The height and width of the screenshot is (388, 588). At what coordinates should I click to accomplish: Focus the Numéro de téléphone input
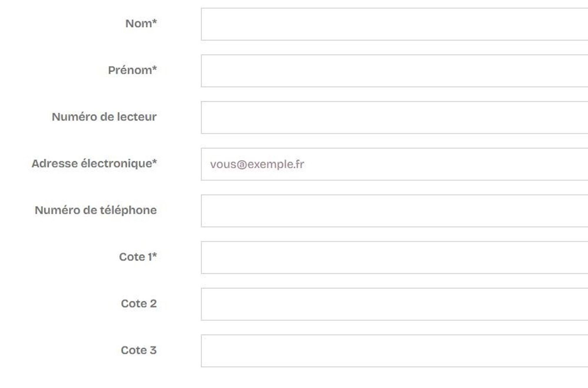tap(394, 211)
